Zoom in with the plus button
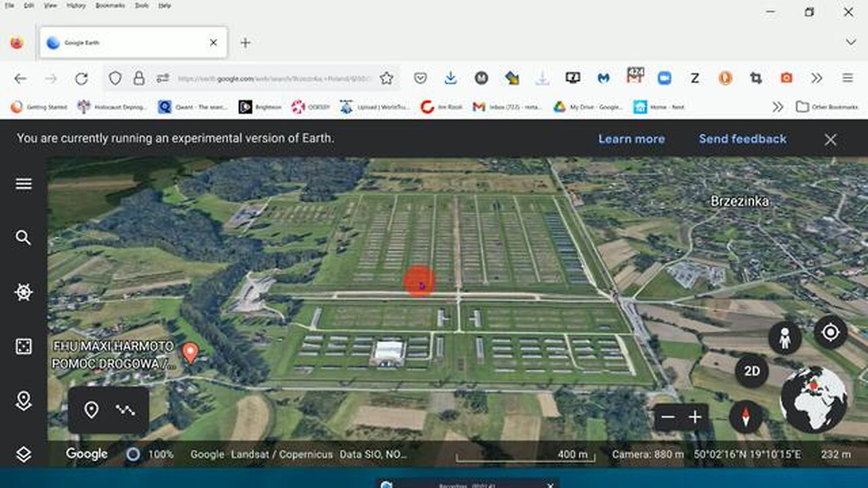The image size is (868, 488). point(695,418)
